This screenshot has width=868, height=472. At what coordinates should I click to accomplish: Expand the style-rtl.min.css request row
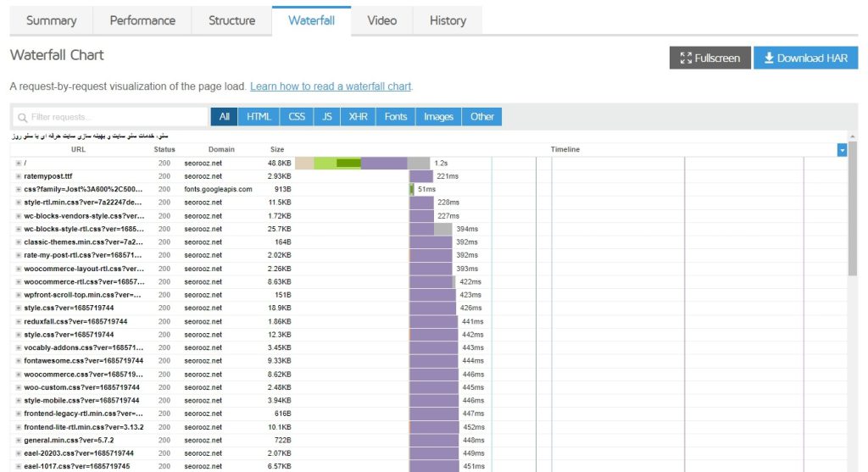pyautogui.click(x=19, y=203)
